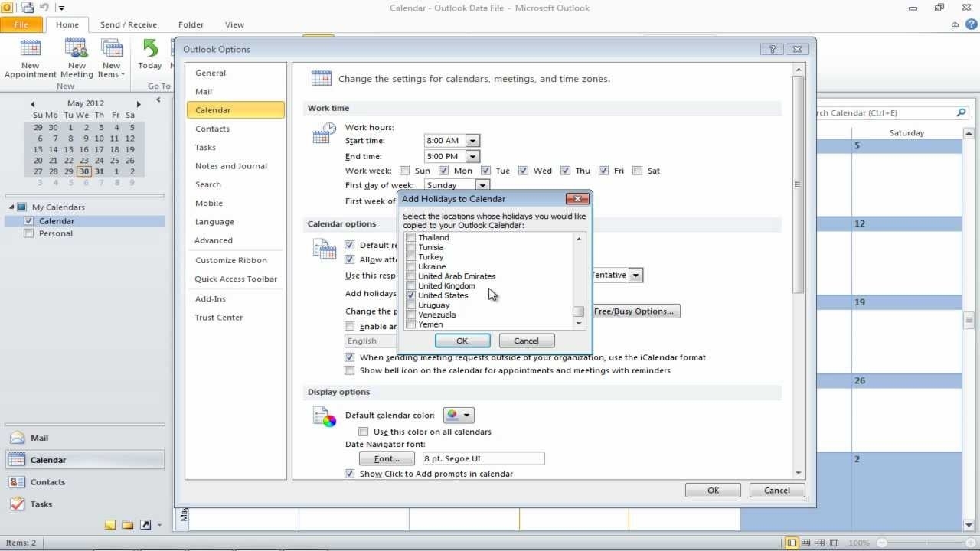Go to next month in date navigator
Viewport: 980px width, 551px height.
coord(139,103)
